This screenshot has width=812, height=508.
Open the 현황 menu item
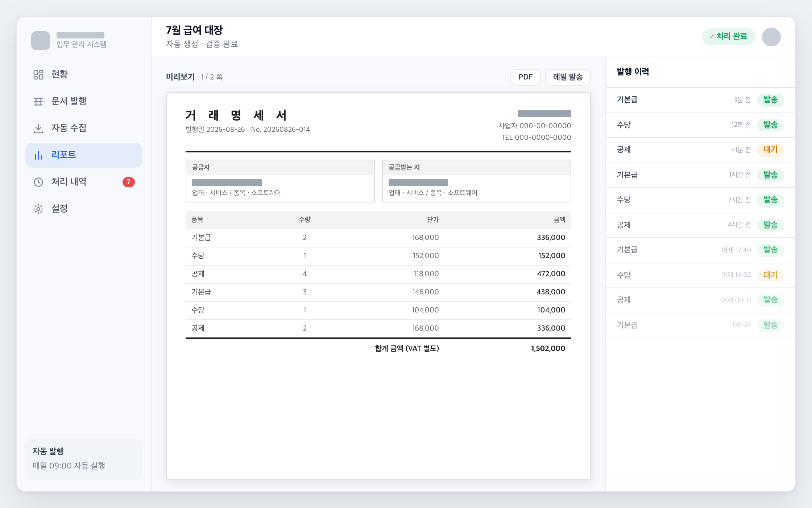tap(84, 74)
